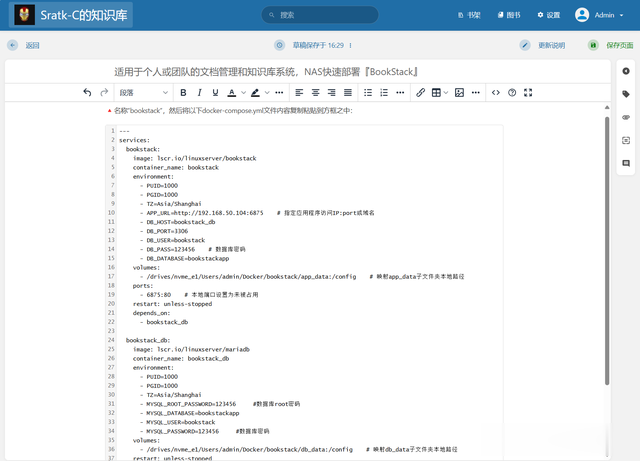640x461 pixels.
Task: Click the Sratk-C的知识库 logo link
Action: 71,15
